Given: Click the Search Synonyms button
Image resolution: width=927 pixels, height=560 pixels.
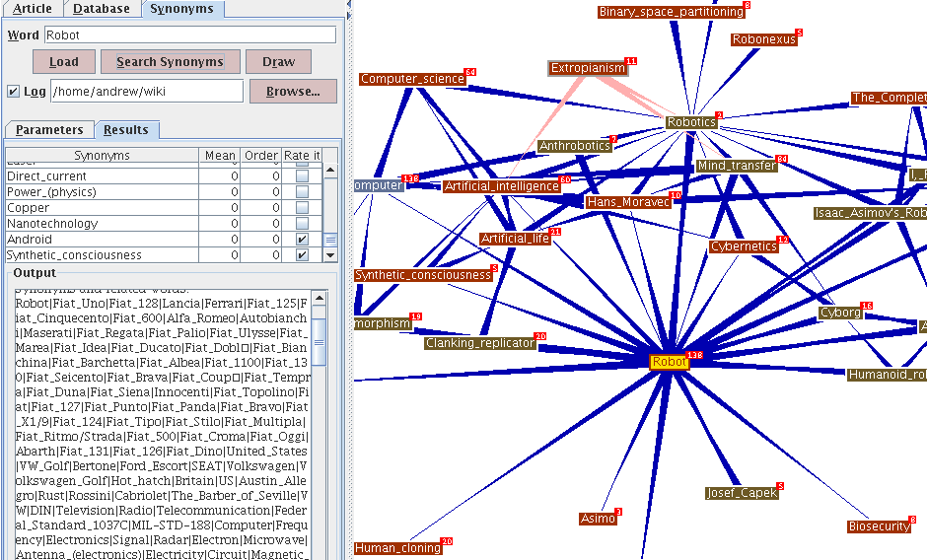Looking at the screenshot, I should coord(171,61).
